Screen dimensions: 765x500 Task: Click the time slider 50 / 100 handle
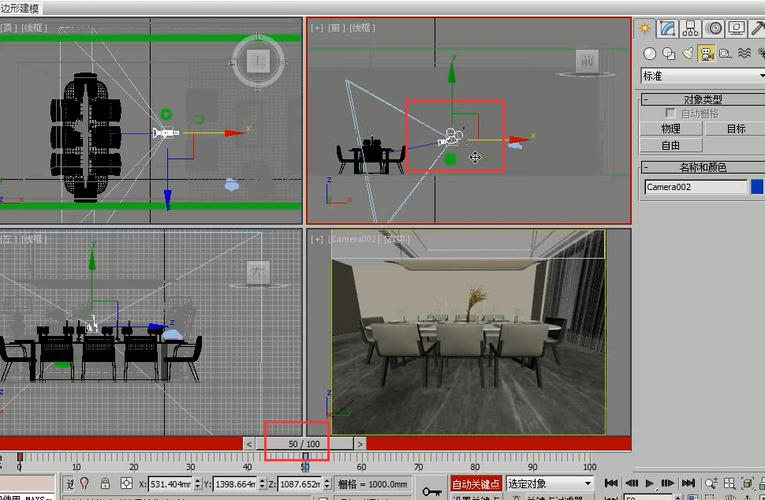tap(304, 444)
